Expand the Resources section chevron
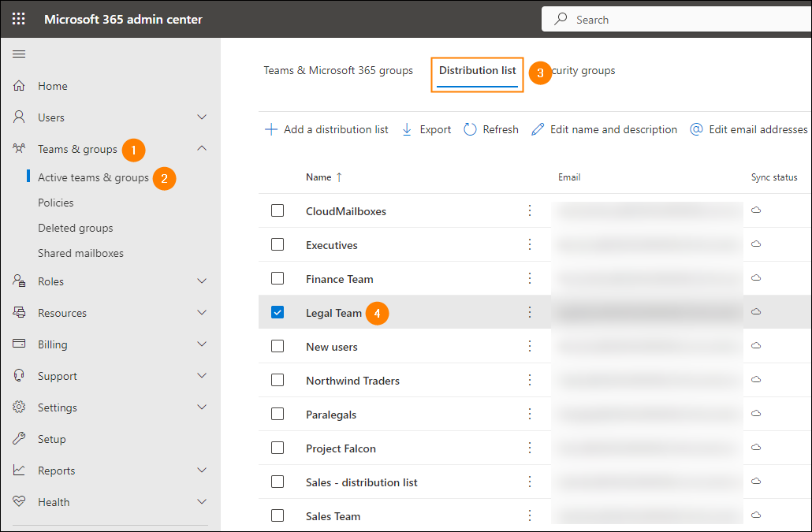This screenshot has height=532, width=812. pos(202,313)
